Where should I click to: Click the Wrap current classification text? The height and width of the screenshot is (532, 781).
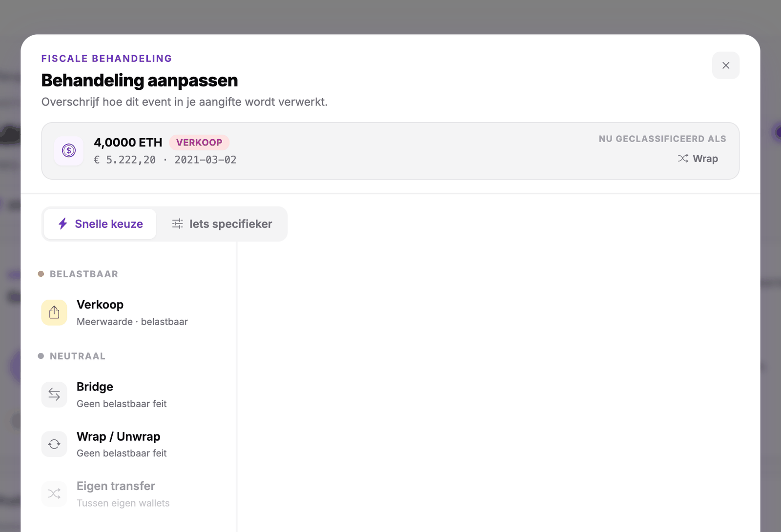[x=705, y=159]
